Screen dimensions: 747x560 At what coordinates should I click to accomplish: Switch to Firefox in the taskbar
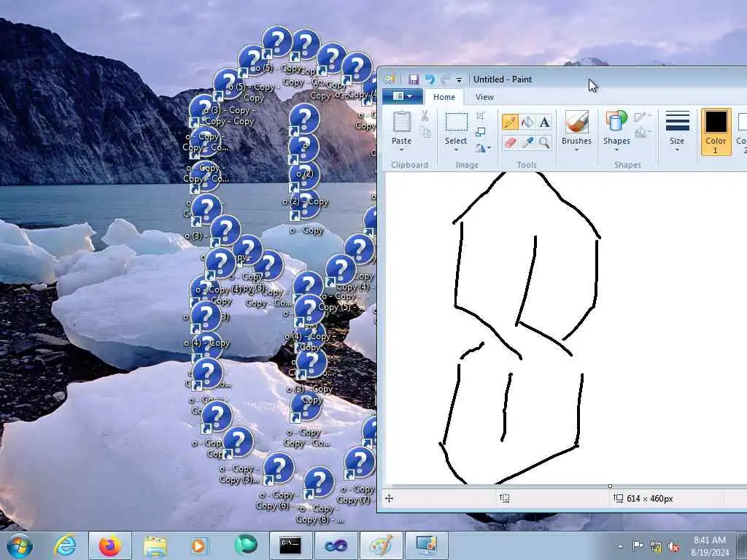110,545
